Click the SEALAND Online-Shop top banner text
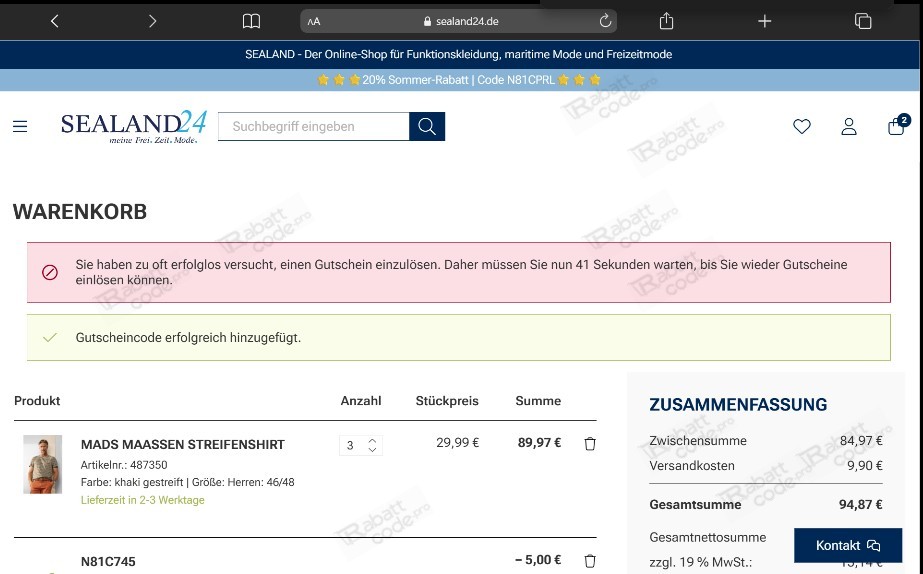Viewport: 923px width, 574px height. coord(459,54)
